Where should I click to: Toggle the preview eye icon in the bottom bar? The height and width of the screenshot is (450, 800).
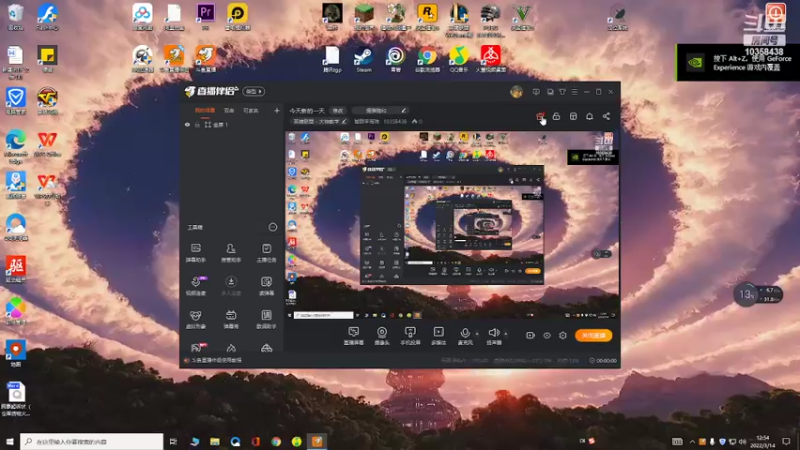546,335
